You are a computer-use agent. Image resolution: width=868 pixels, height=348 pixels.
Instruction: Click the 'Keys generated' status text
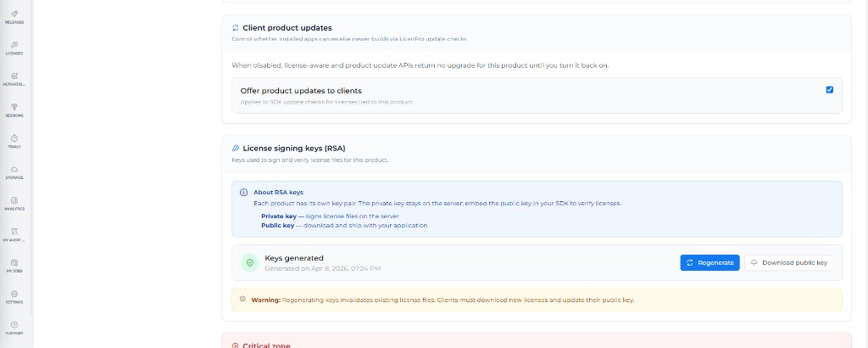click(294, 258)
